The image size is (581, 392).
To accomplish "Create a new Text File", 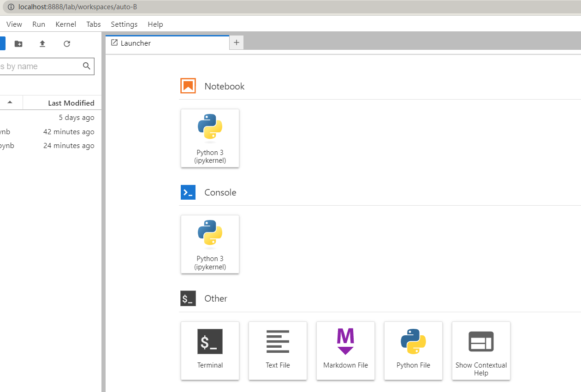I will (x=278, y=350).
